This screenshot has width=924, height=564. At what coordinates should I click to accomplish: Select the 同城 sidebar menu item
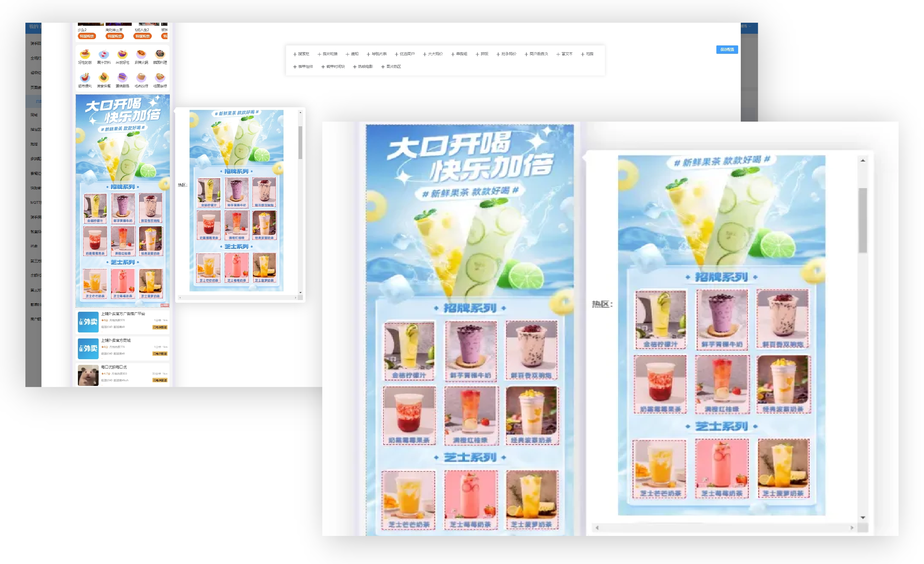(34, 115)
